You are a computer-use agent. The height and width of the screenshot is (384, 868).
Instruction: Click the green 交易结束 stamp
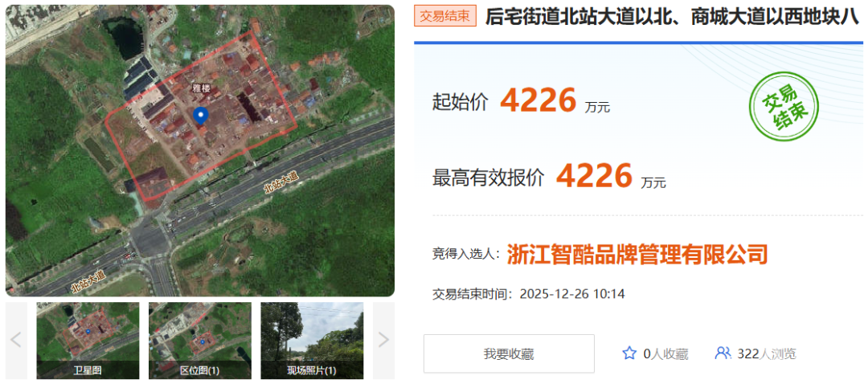click(784, 106)
